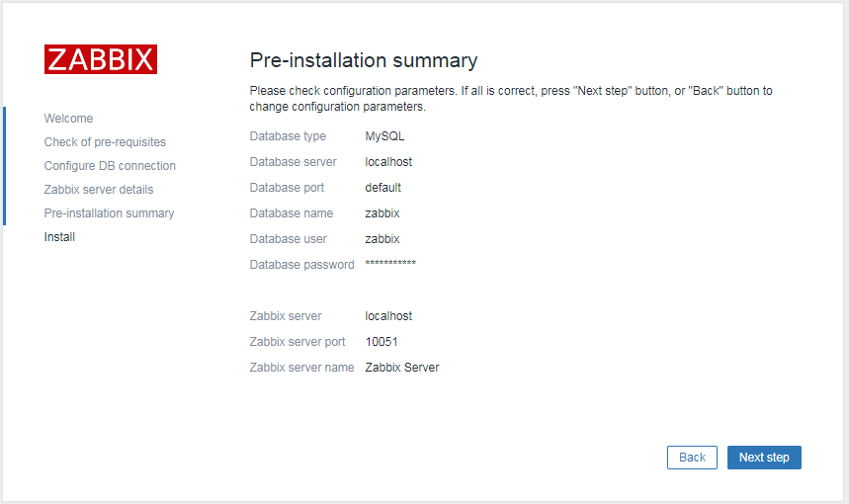
Task: Click the masked database password value
Action: tap(390, 264)
